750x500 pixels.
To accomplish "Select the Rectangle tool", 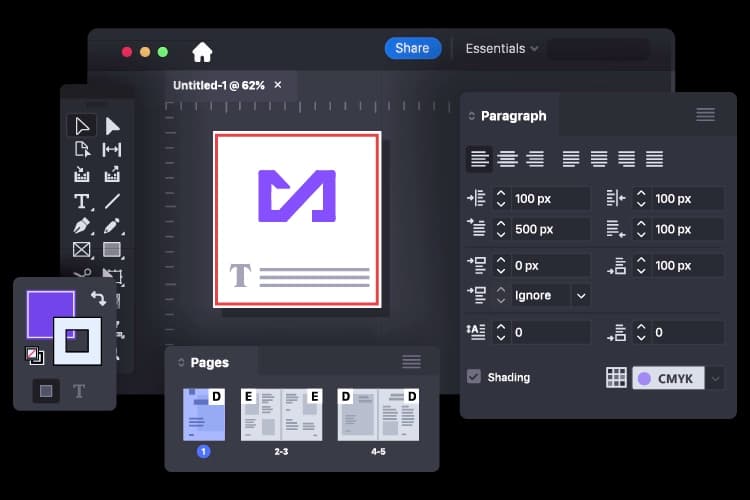I will [112, 249].
